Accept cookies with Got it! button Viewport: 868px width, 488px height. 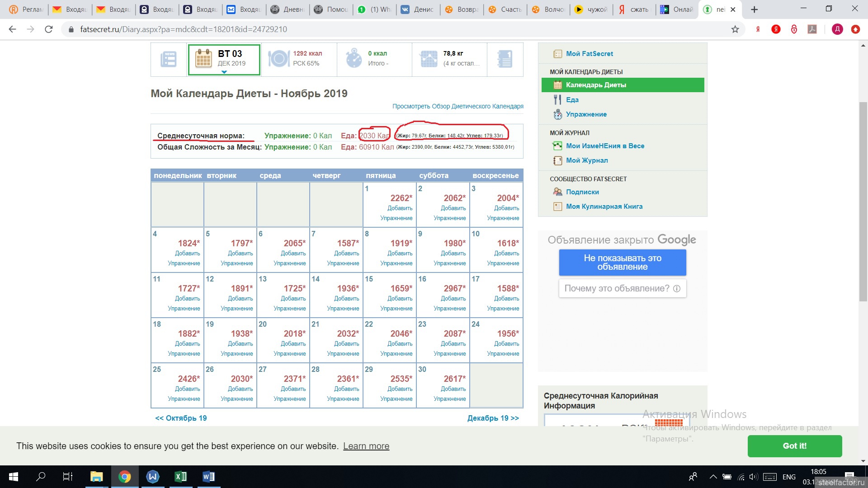[794, 446]
